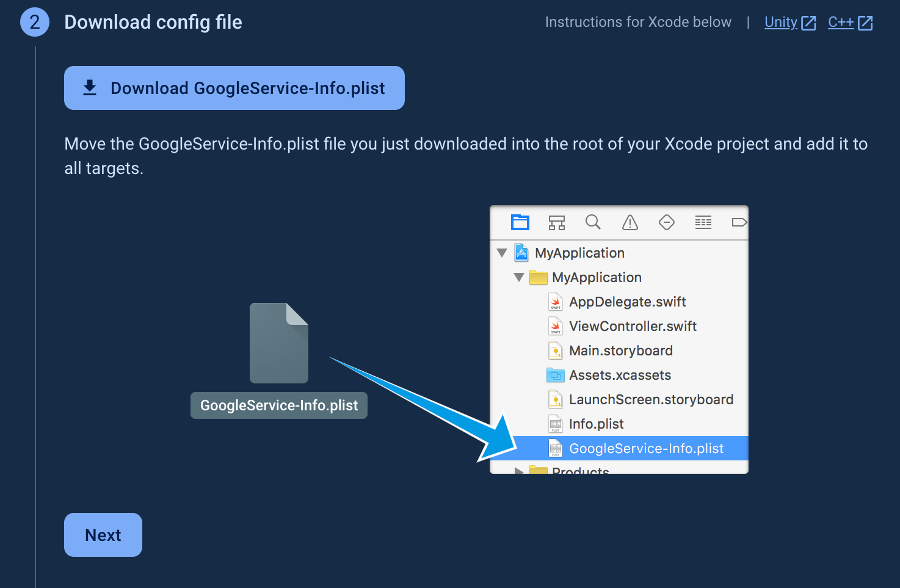The width and height of the screenshot is (900, 588).
Task: Click Instructions for Xcode below text
Action: [638, 22]
